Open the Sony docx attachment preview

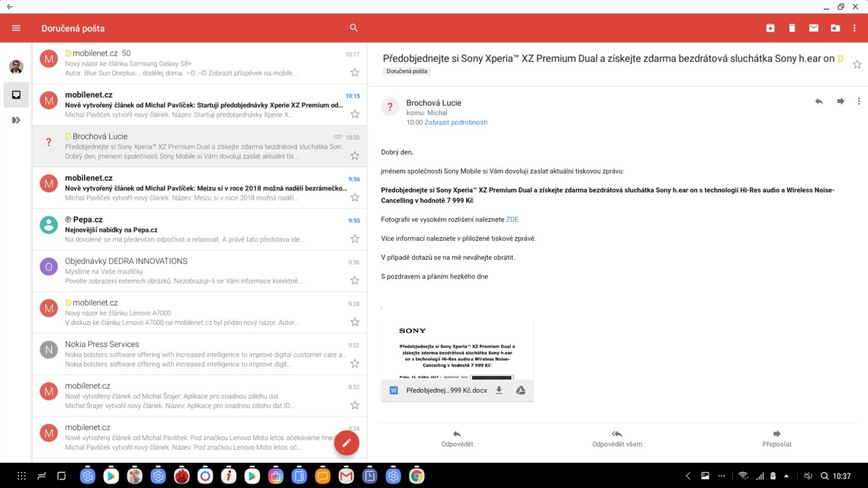456,351
